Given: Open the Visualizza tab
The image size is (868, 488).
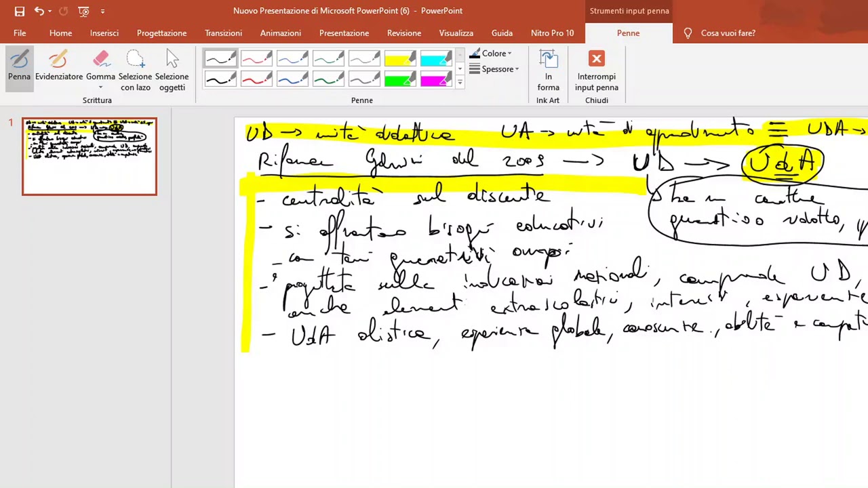Looking at the screenshot, I should pyautogui.click(x=456, y=33).
